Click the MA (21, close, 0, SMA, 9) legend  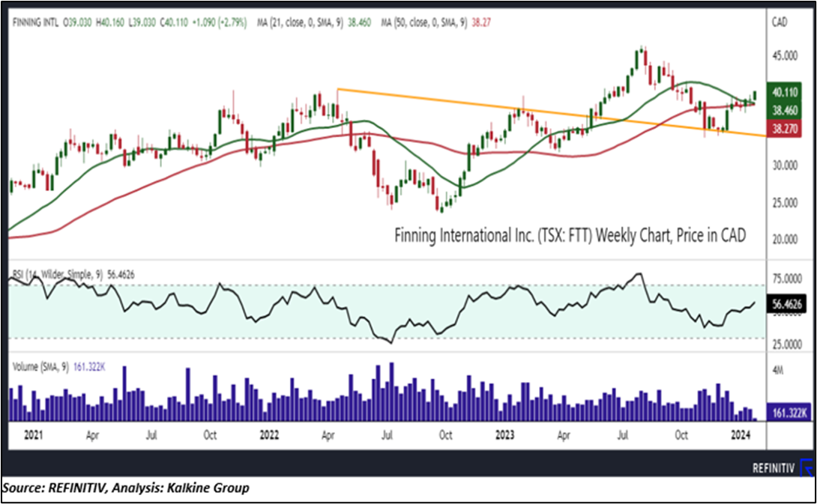tap(315, 23)
